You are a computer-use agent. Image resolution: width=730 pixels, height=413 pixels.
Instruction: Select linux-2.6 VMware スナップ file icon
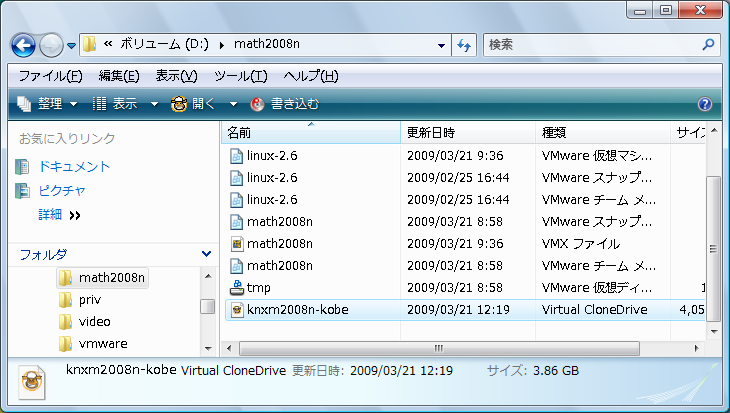[x=237, y=178]
